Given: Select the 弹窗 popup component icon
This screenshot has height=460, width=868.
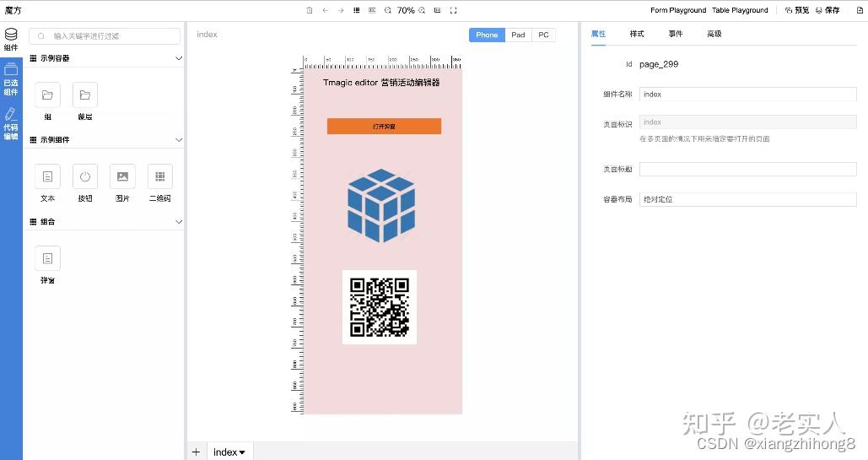Looking at the screenshot, I should click(x=47, y=258).
